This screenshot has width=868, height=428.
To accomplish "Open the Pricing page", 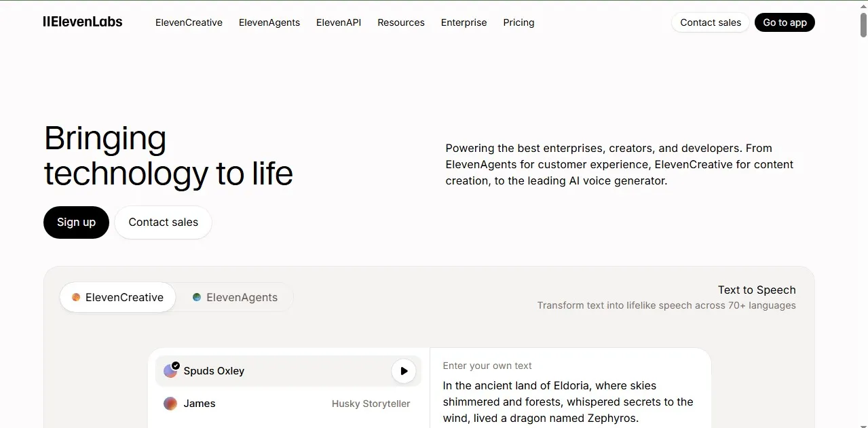I will [x=518, y=22].
